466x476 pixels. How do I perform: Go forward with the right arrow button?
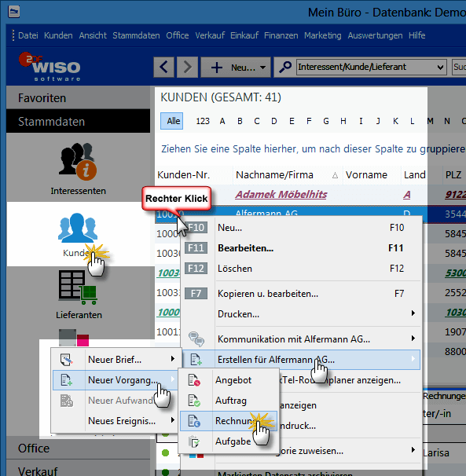(188, 67)
